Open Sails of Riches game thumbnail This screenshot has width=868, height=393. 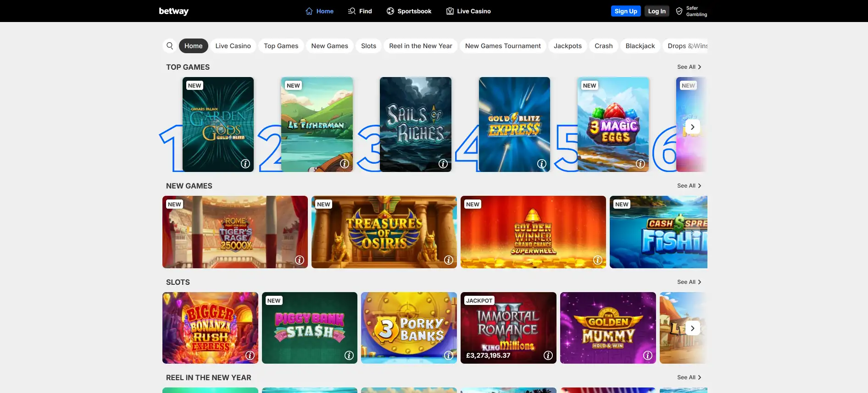click(416, 124)
